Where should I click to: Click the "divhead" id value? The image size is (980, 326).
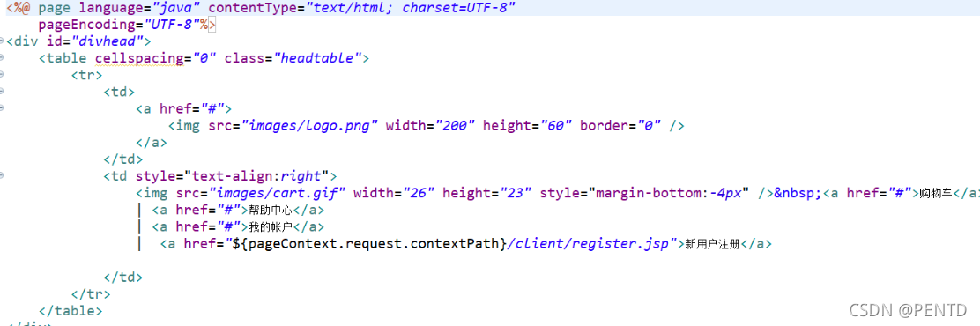pyautogui.click(x=108, y=41)
